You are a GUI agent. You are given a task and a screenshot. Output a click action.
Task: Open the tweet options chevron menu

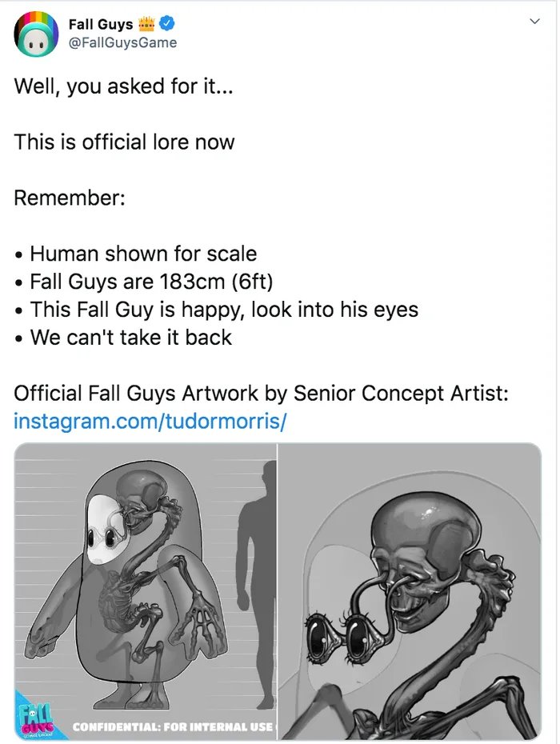tap(535, 22)
